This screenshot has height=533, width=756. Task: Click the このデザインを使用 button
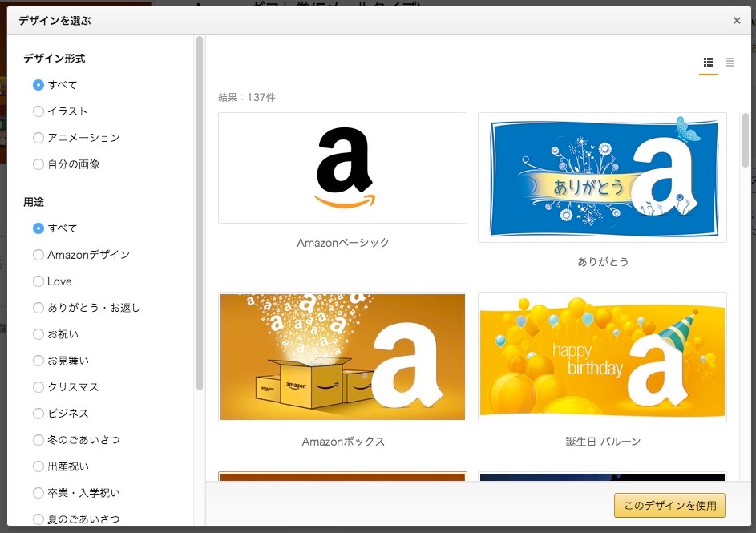click(x=669, y=506)
